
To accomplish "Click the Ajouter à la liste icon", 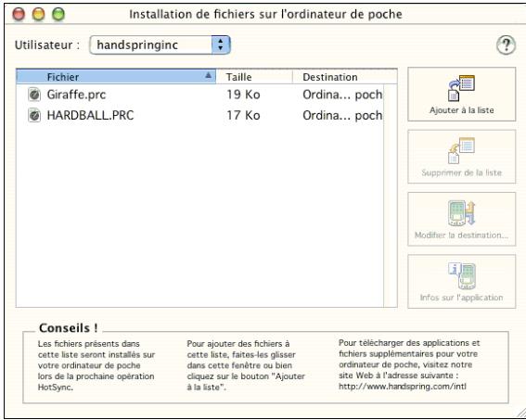I will tap(462, 88).
